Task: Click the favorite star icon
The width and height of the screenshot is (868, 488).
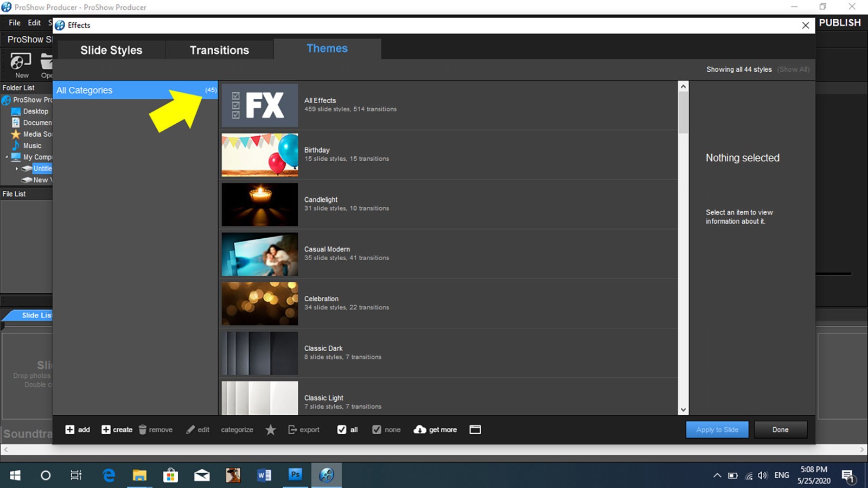Action: 271,429
